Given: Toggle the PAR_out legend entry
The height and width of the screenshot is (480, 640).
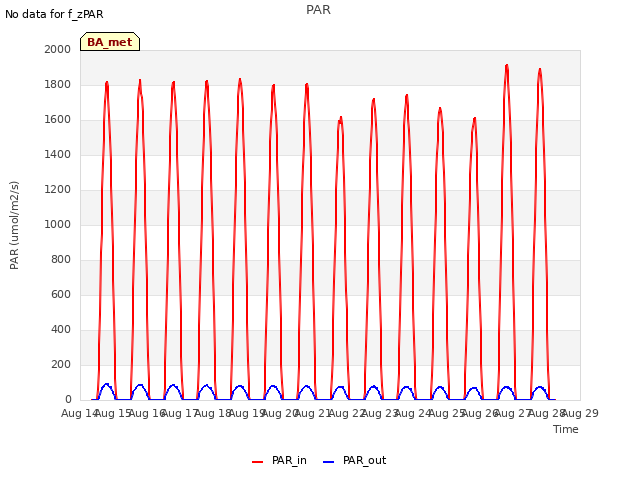Looking at the screenshot, I should coord(354,461).
